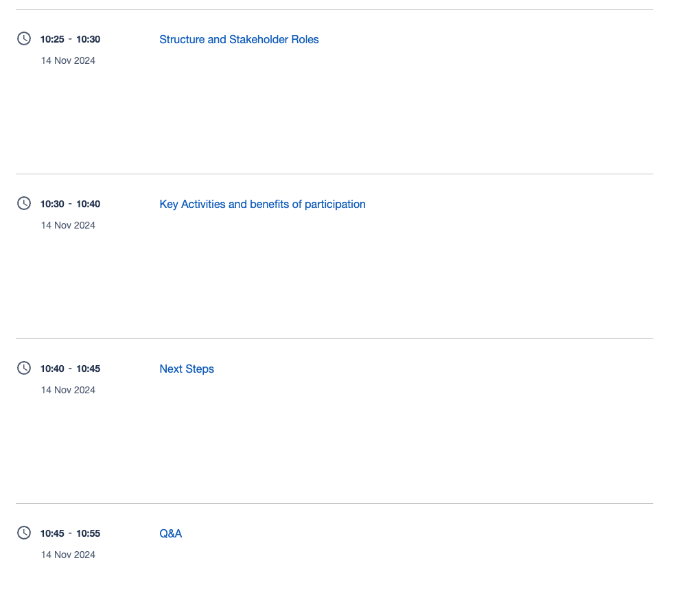Click the 14 Nov 2024 date under 10:45 - 10:55
Screen dimensions: 700x615
click(x=68, y=555)
